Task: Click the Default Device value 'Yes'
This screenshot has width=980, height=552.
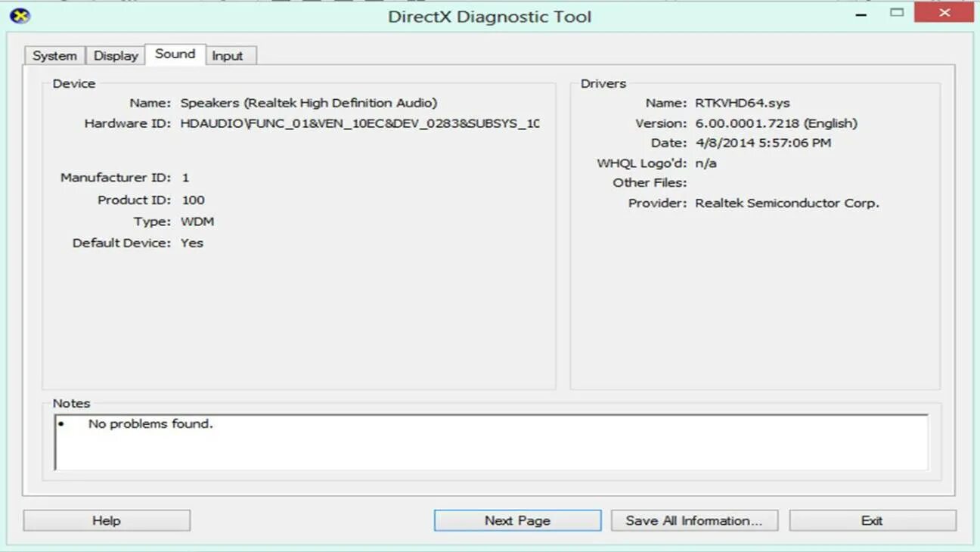Action: (192, 243)
